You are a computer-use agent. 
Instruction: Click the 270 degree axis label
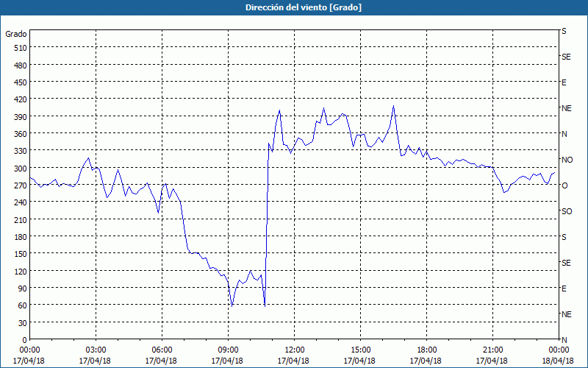pos(21,185)
